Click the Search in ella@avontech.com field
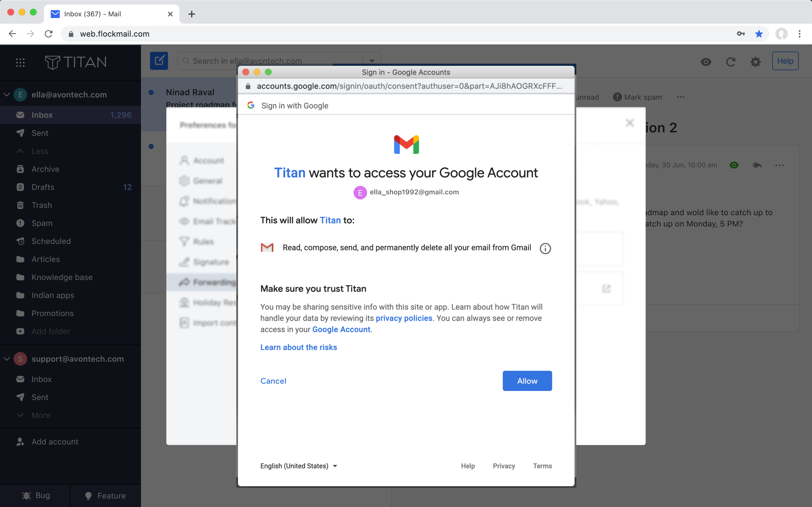 pyautogui.click(x=270, y=61)
